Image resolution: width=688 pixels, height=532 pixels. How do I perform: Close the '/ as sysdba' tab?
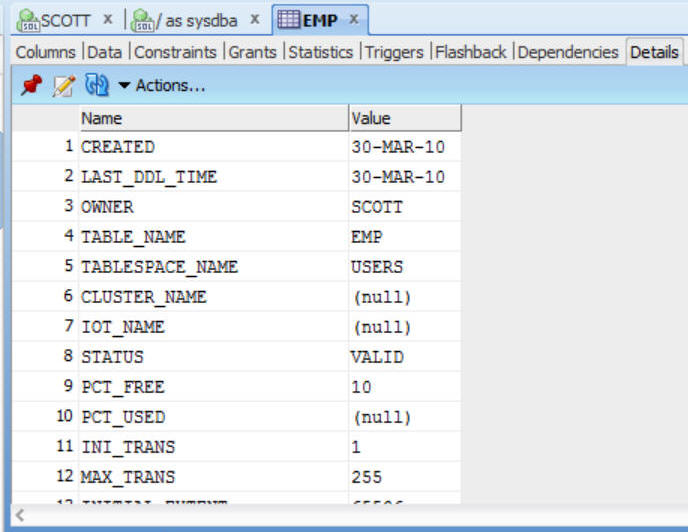coord(254,20)
